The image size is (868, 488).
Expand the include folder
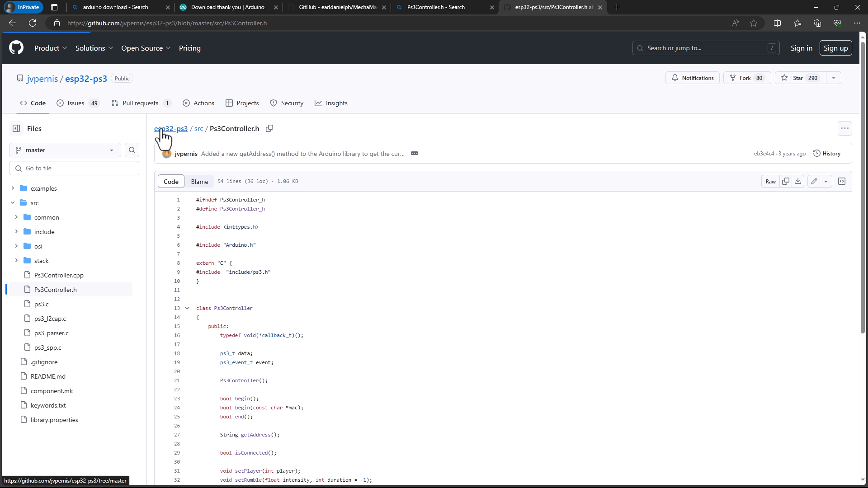[16, 232]
